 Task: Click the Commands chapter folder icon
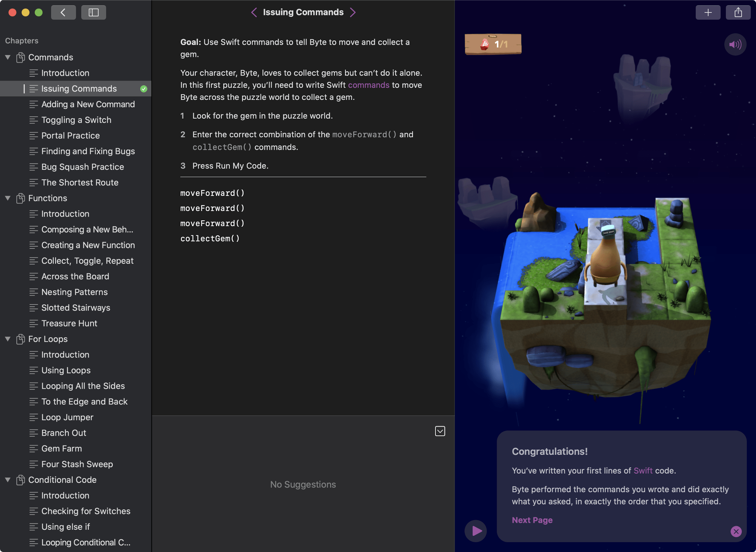tap(21, 57)
